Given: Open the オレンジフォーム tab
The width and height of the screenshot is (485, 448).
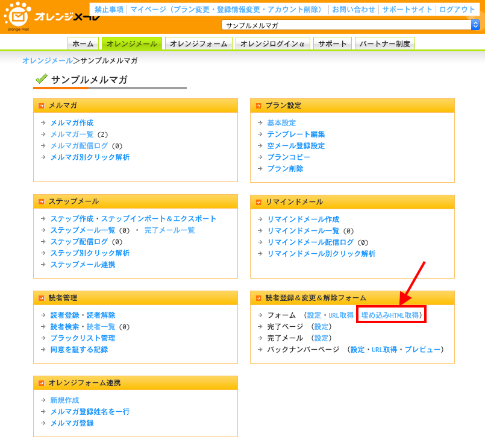Looking at the screenshot, I should click(199, 43).
